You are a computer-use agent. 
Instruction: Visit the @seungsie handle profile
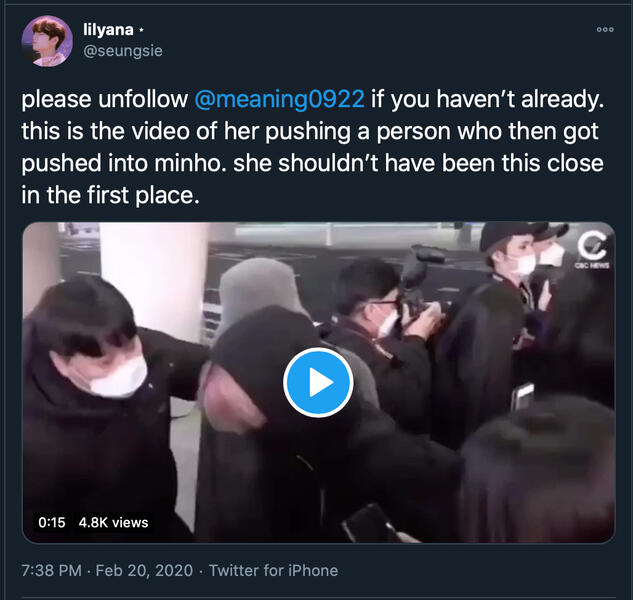click(123, 51)
